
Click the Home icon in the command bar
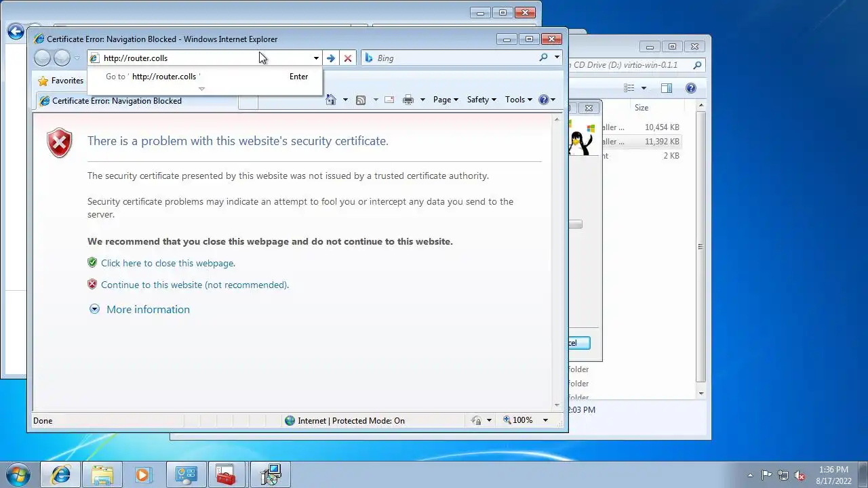pyautogui.click(x=331, y=100)
